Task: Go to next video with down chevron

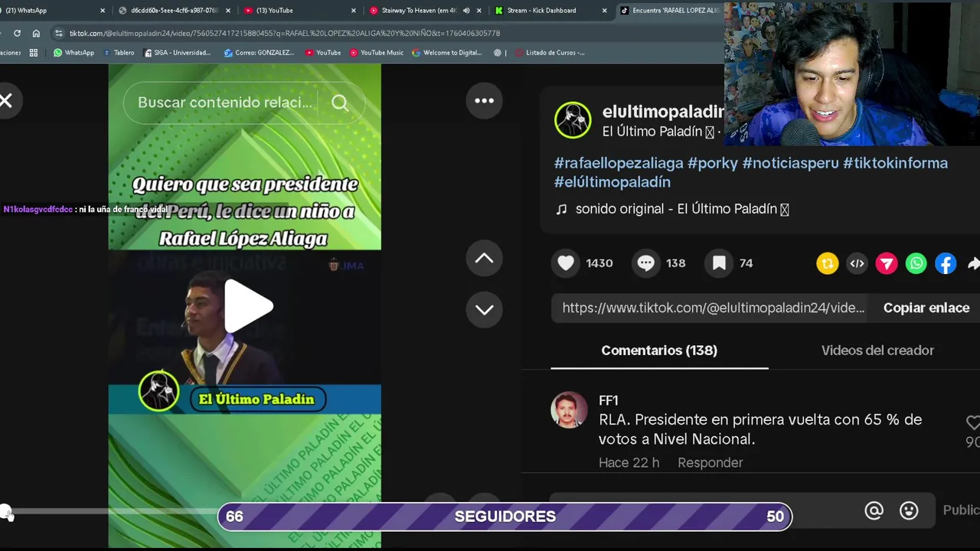Action: click(x=484, y=309)
